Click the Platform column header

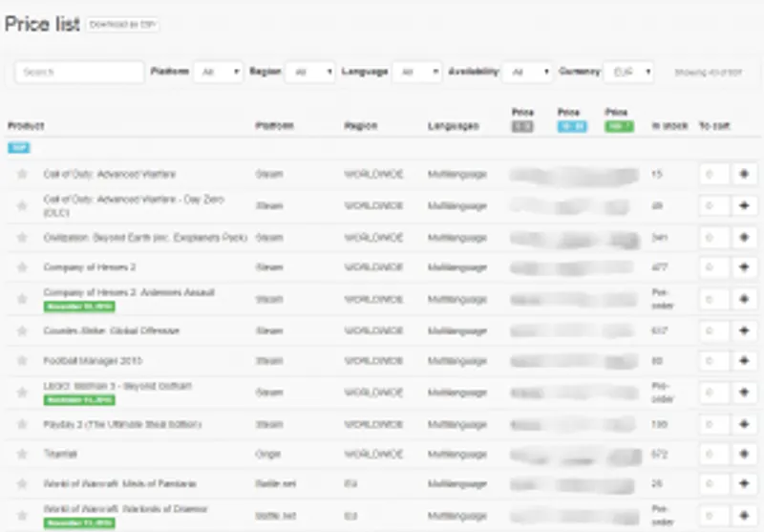(274, 126)
